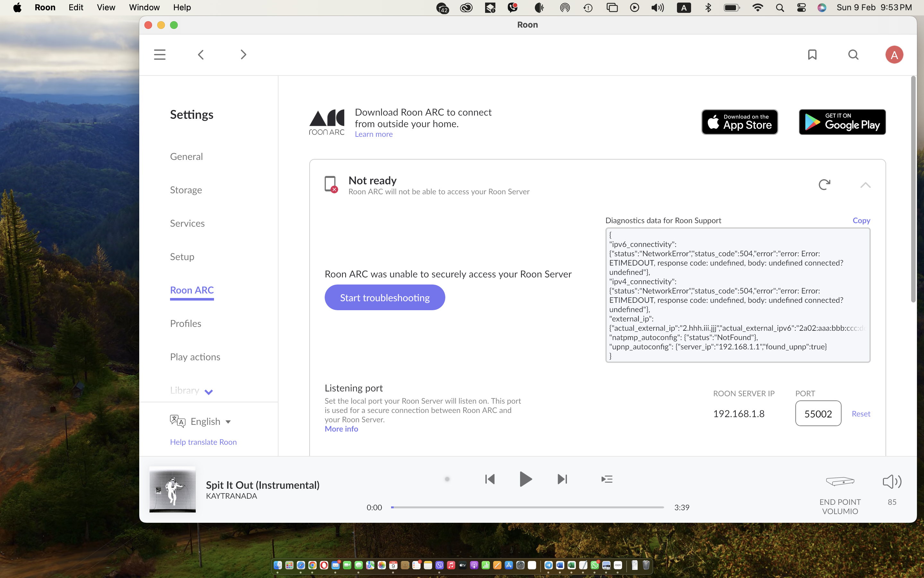This screenshot has height=578, width=924.
Task: Open Spotlight search in menu bar
Action: click(780, 8)
